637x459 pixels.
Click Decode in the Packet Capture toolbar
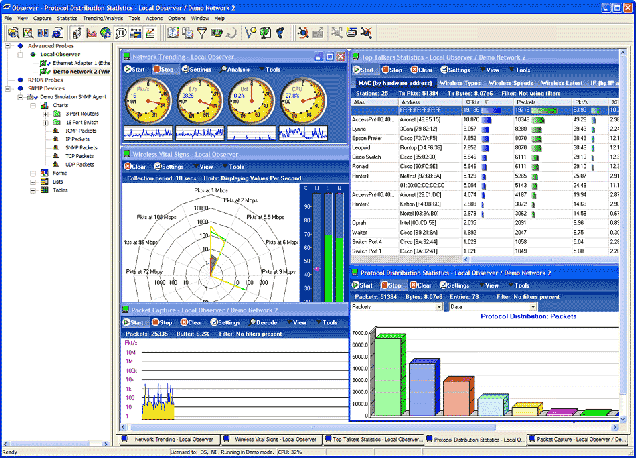click(x=262, y=323)
